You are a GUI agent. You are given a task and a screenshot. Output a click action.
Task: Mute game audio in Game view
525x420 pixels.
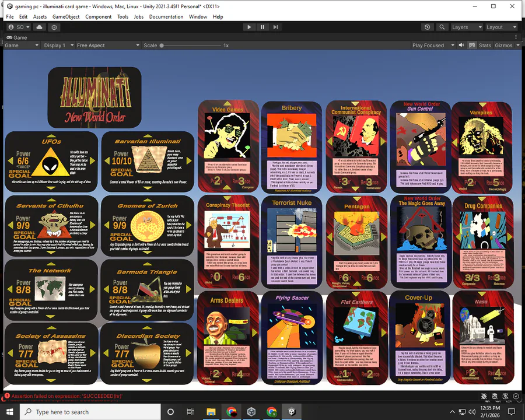pos(461,45)
